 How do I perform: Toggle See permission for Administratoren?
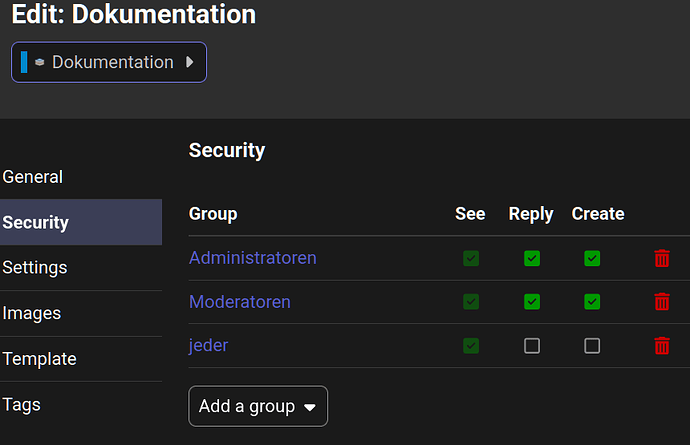471,258
